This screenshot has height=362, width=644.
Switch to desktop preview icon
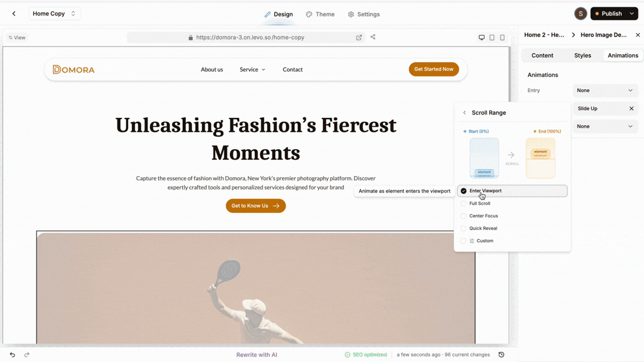(481, 37)
